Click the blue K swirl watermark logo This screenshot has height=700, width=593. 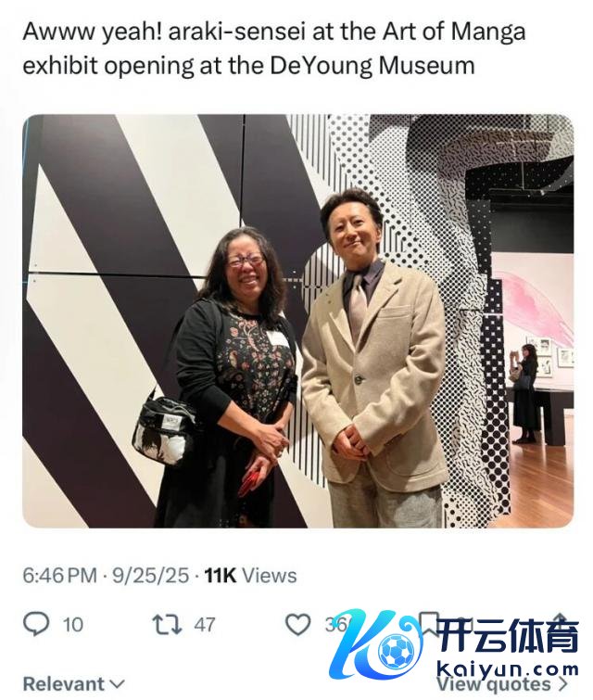click(377, 643)
